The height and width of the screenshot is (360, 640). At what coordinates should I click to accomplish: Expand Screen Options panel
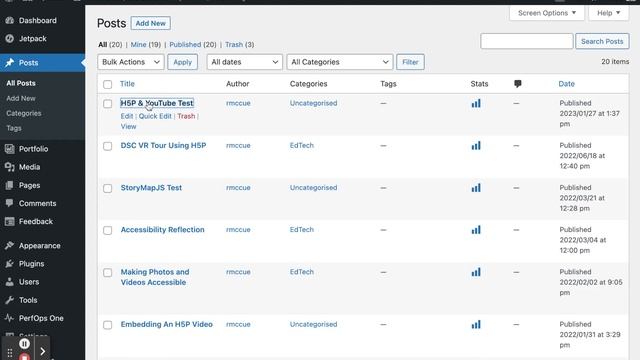coord(547,13)
